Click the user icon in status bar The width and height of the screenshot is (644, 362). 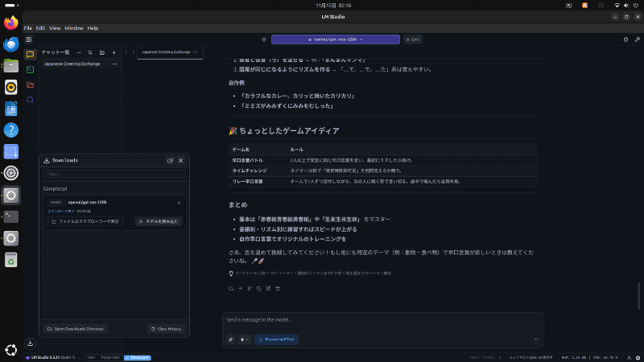pos(629,358)
